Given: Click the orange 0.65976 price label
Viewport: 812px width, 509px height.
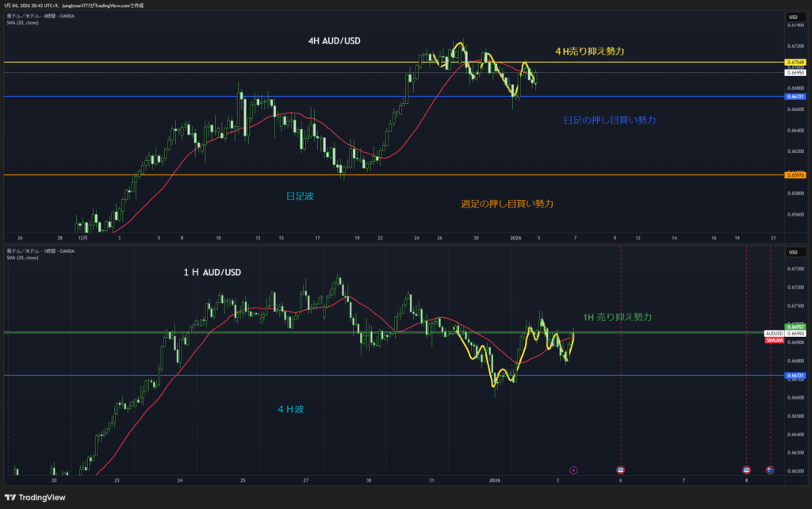Looking at the screenshot, I should tap(794, 175).
